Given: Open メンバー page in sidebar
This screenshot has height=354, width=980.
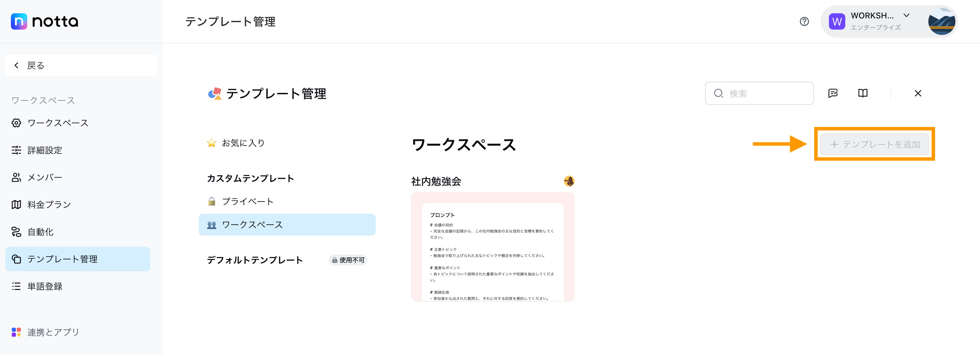Looking at the screenshot, I should [78, 177].
